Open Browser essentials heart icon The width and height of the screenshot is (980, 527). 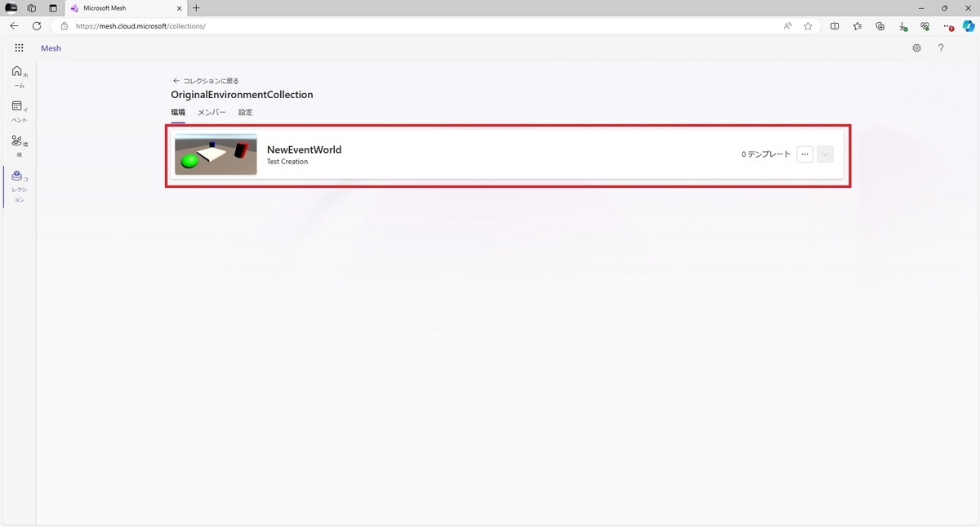tap(924, 26)
